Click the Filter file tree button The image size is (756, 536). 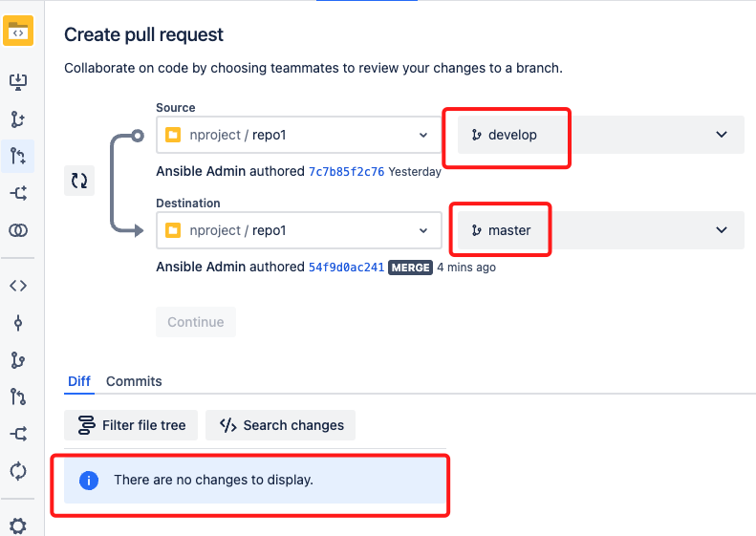(x=131, y=425)
